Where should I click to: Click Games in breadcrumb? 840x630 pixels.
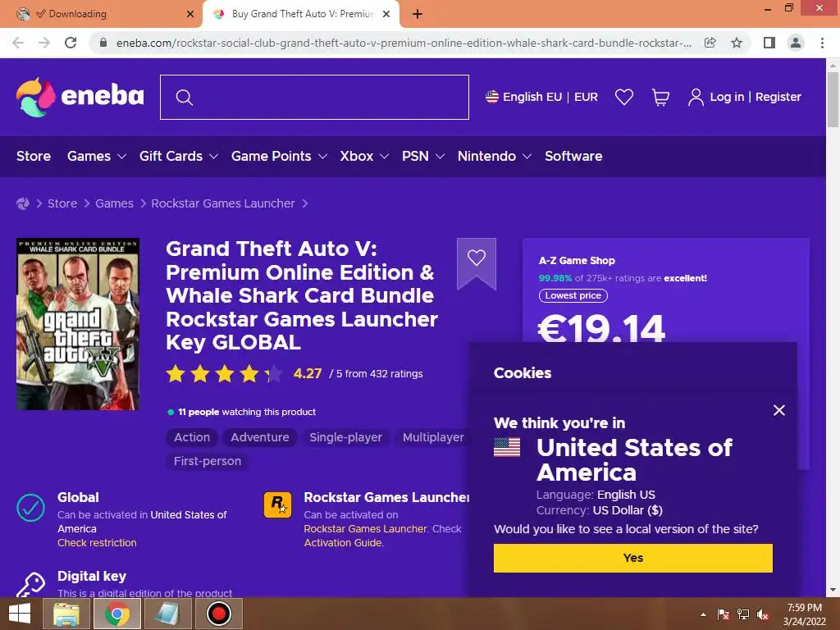(114, 203)
